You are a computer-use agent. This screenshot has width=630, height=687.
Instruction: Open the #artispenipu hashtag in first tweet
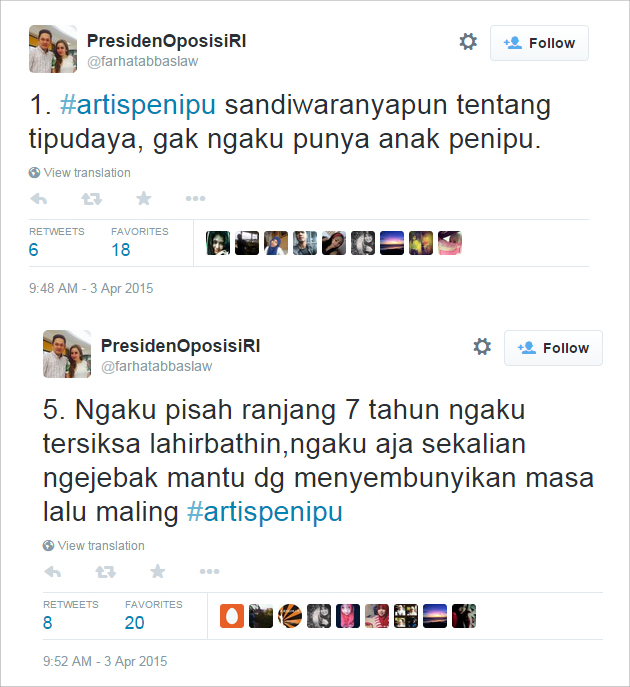point(138,105)
